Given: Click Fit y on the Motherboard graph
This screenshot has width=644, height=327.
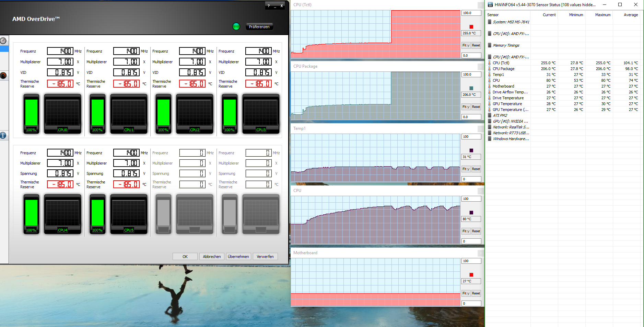Looking at the screenshot, I should pos(466,293).
